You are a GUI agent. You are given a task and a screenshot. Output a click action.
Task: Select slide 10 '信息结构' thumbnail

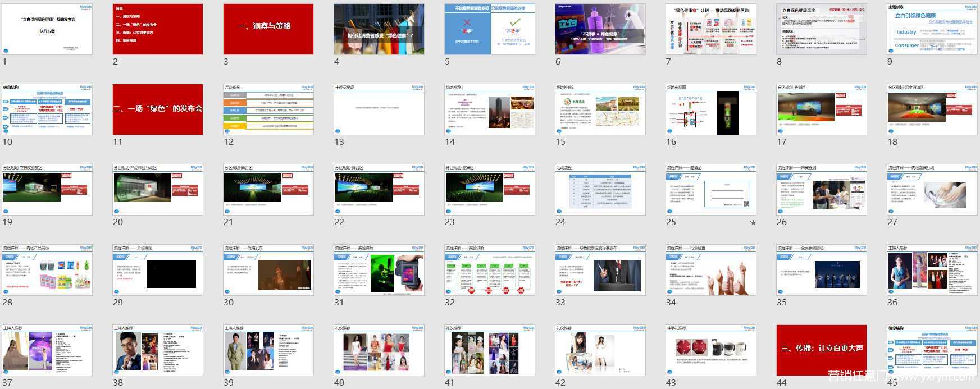tap(47, 109)
